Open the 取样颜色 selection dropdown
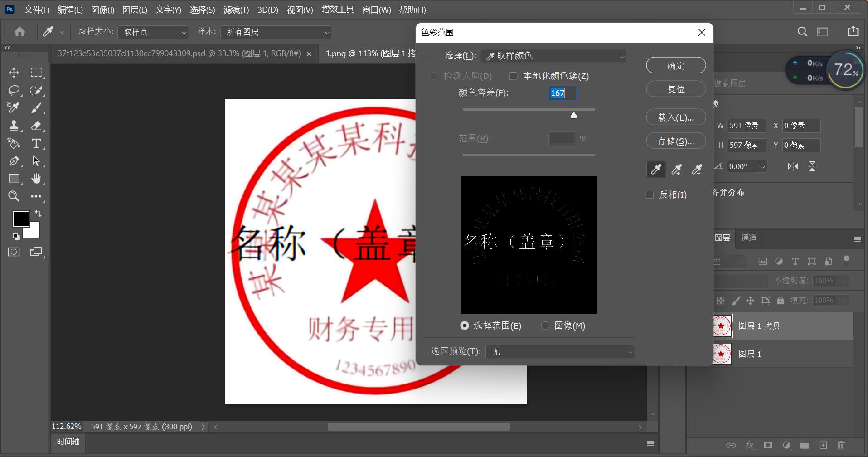Image resolution: width=868 pixels, height=457 pixels. (553, 56)
